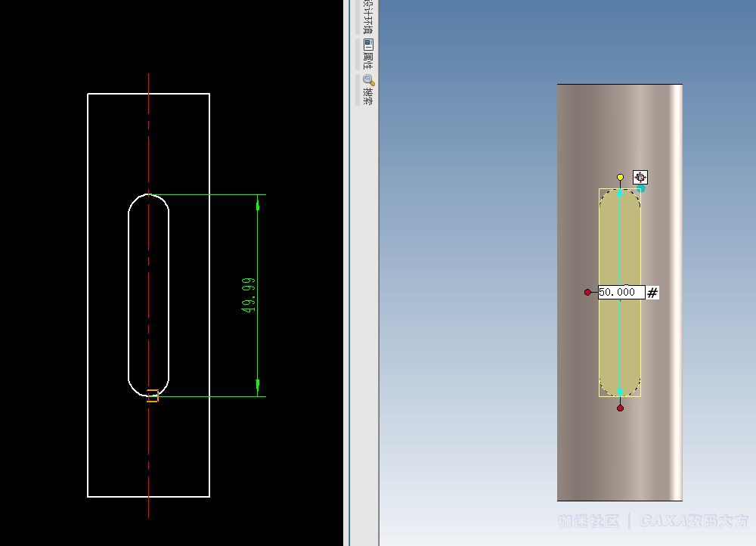Open the 搜索 (Search) side tab
The width and height of the screenshot is (756, 546).
click(x=368, y=89)
